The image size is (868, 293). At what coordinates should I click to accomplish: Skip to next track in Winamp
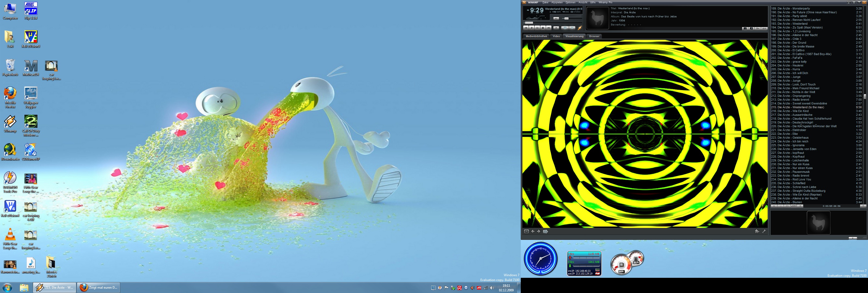[549, 28]
